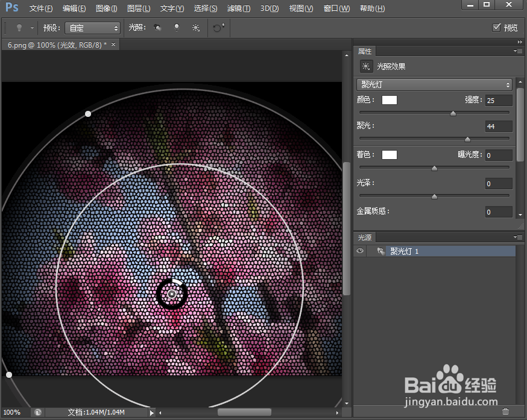Click the 曝光度 exposure slider handle
527x420 pixels.
tap(434, 168)
